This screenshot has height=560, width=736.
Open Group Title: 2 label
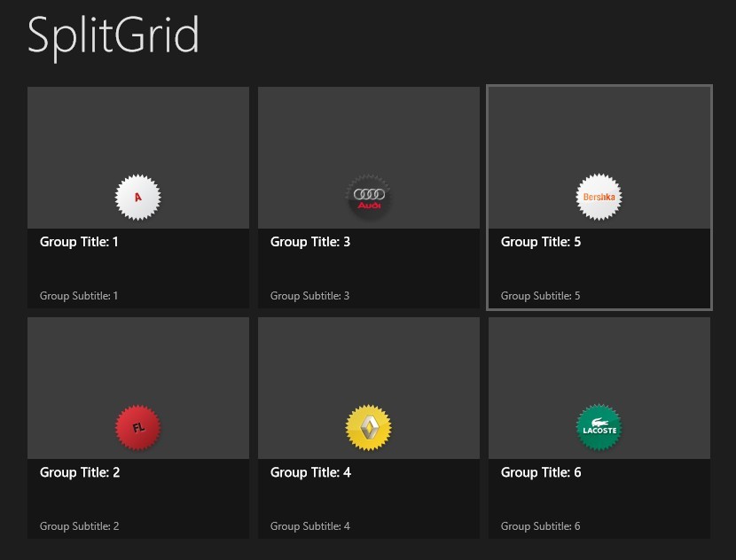pyautogui.click(x=80, y=472)
